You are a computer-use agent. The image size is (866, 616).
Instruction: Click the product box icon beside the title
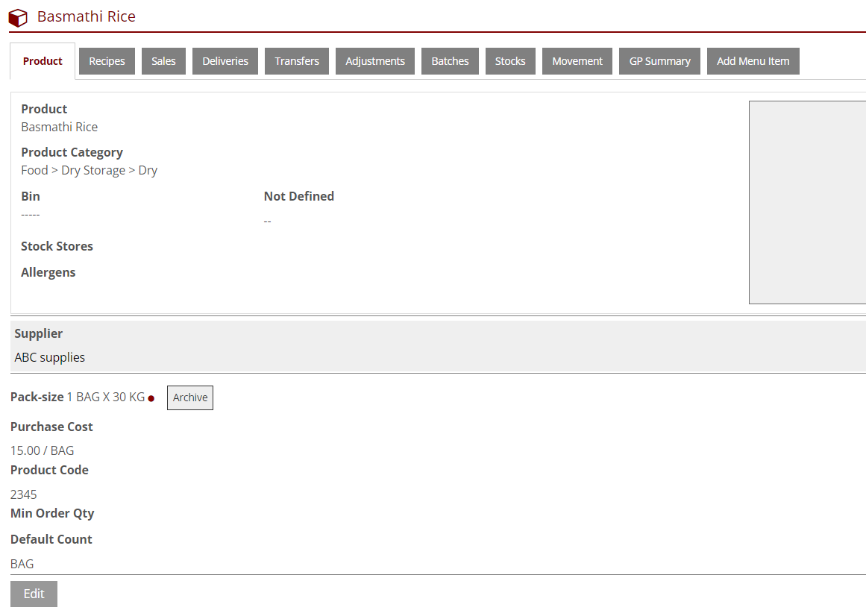point(18,17)
